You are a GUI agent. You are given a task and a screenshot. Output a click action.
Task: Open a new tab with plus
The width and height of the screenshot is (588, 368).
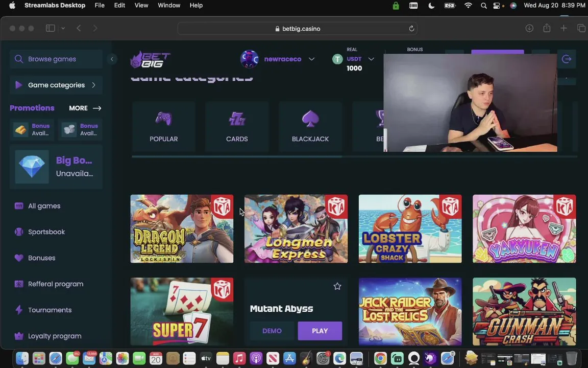pyautogui.click(x=563, y=28)
